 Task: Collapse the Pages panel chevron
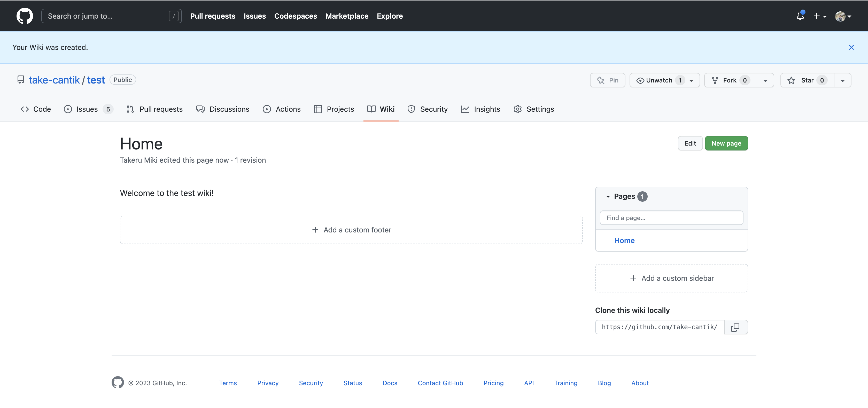point(608,196)
